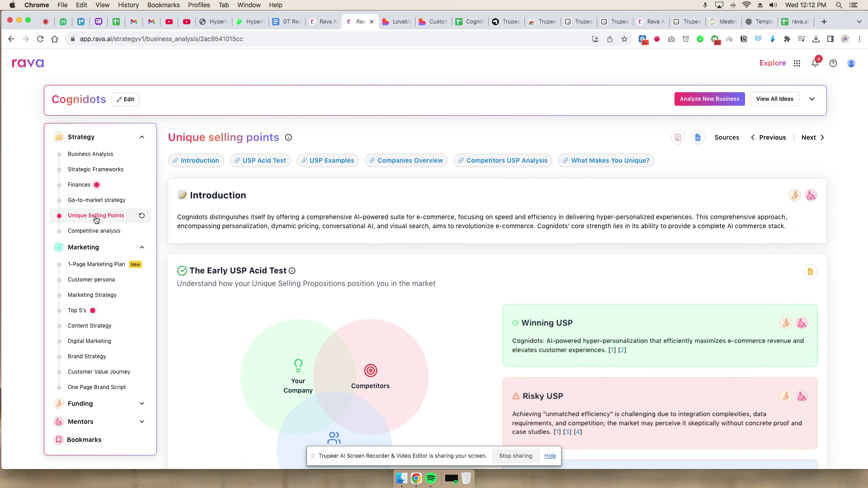868x488 pixels.
Task: Switch to the Lovable browser tab
Action: tap(396, 21)
